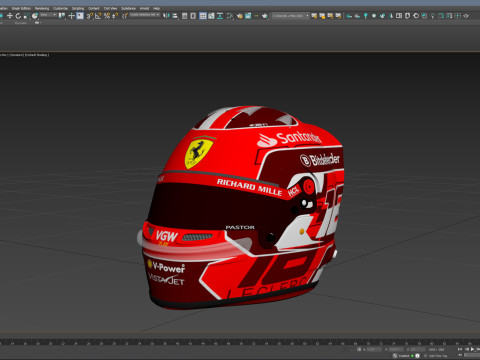
Task: Click the Z coordinate field
Action: point(418,349)
